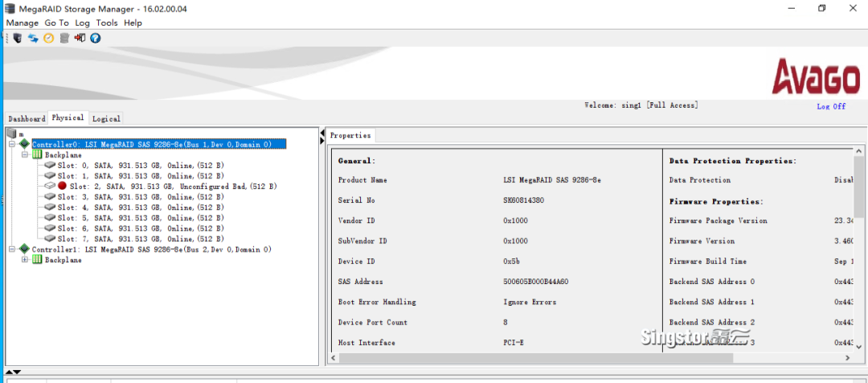Click the Properties scrollbar down arrow
868x383 pixels.
coord(858,347)
